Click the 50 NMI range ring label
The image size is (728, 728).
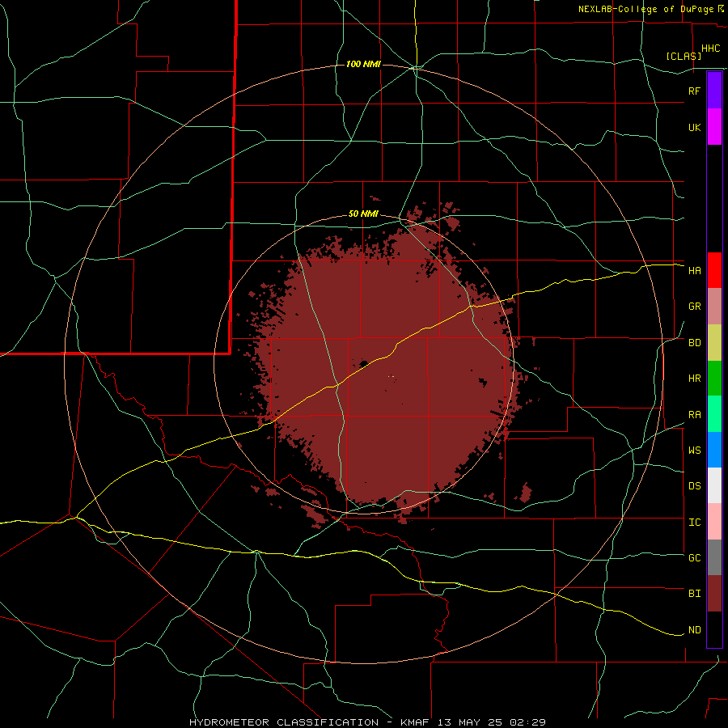coord(363,214)
